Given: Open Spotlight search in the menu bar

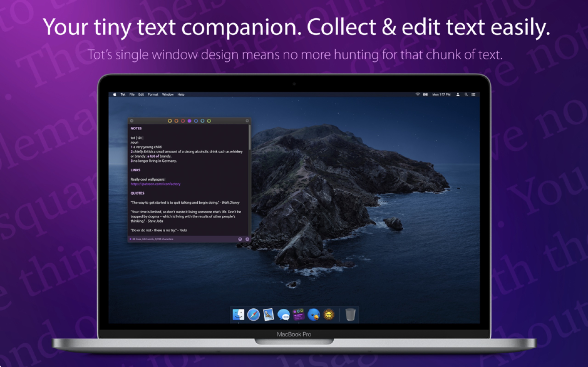Looking at the screenshot, I should pos(466,95).
